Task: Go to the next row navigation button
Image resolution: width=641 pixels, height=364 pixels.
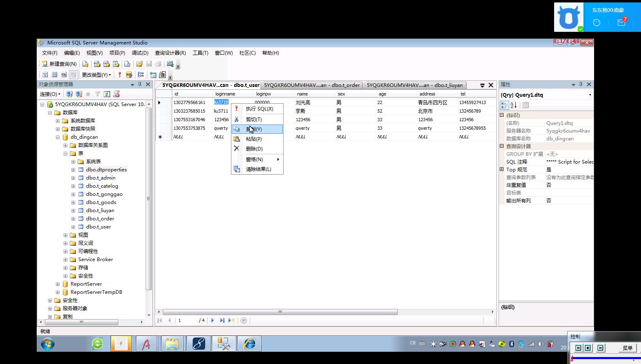Action: pyautogui.click(x=213, y=320)
